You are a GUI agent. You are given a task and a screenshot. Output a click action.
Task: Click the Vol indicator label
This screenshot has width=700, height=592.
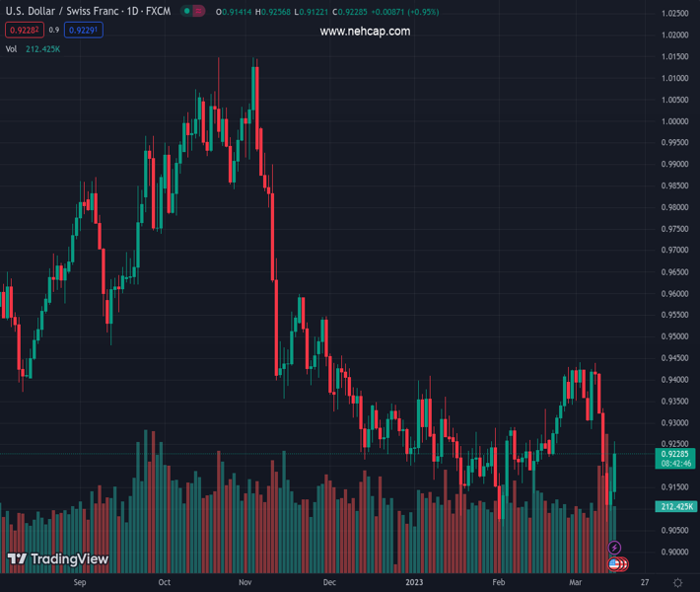point(11,49)
